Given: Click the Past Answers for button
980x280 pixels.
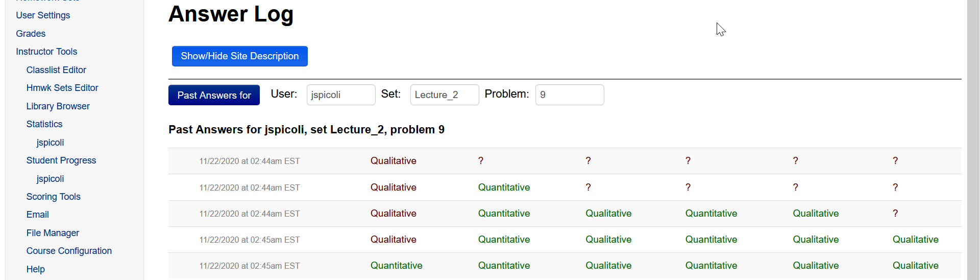Looking at the screenshot, I should 214,95.
